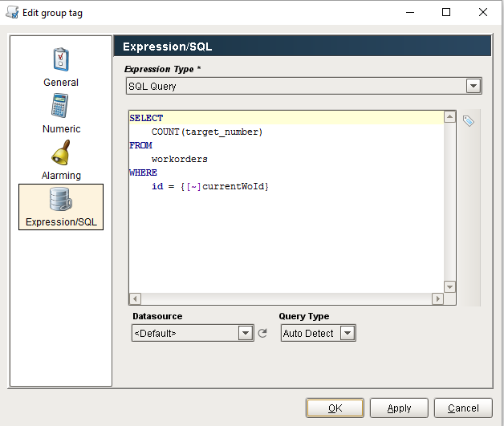Click the editor's scroll down arrow
Screen dimensions: 504x426
point(449,286)
